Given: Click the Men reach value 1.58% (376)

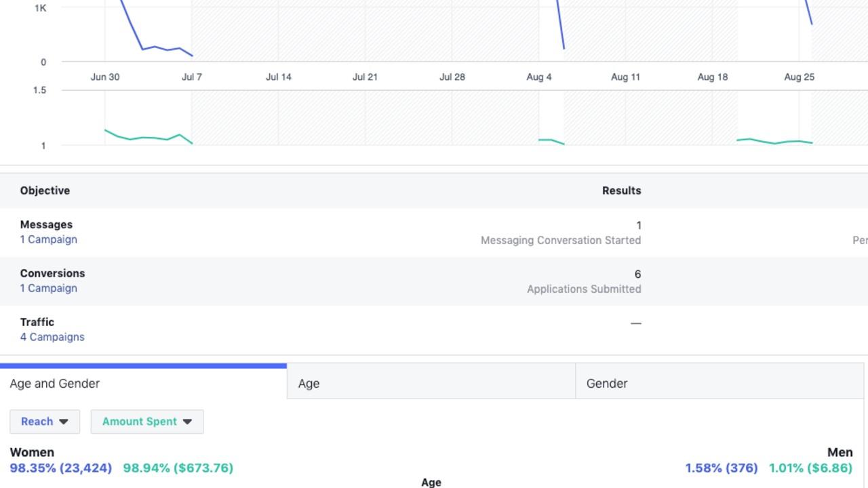Looking at the screenshot, I should point(722,468).
